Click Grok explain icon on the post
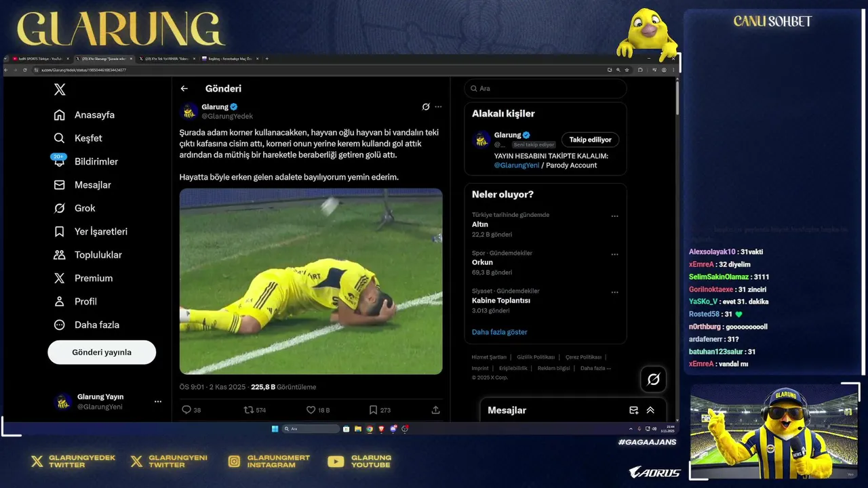 [x=426, y=106]
